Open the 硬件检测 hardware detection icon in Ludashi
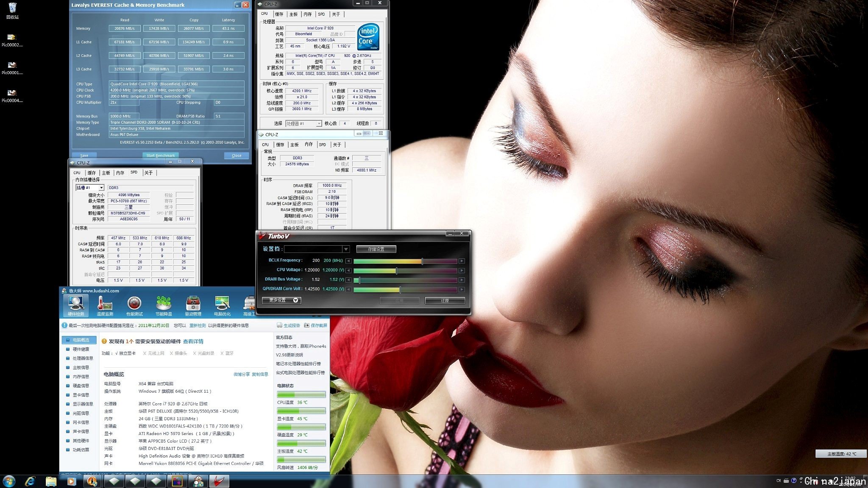 [x=76, y=305]
